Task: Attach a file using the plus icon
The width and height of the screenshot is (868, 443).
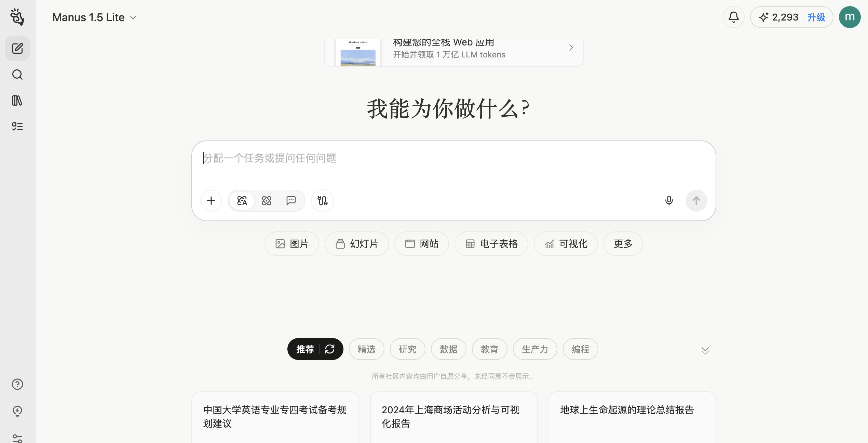Action: (211, 201)
